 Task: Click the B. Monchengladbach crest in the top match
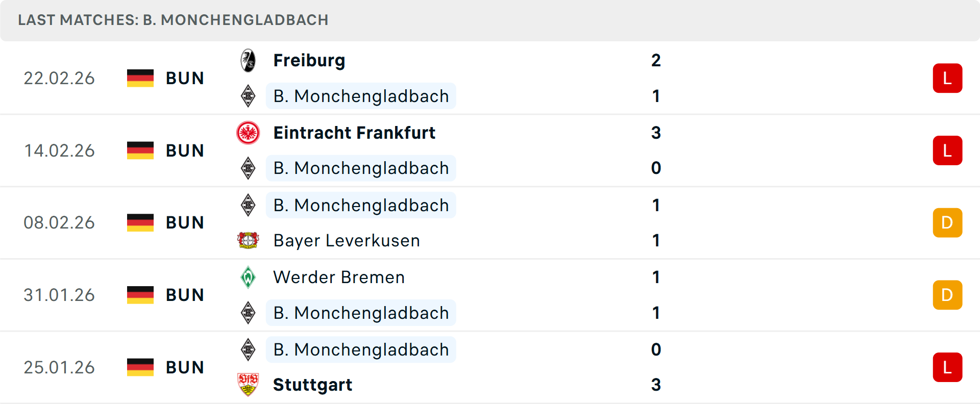tap(248, 96)
